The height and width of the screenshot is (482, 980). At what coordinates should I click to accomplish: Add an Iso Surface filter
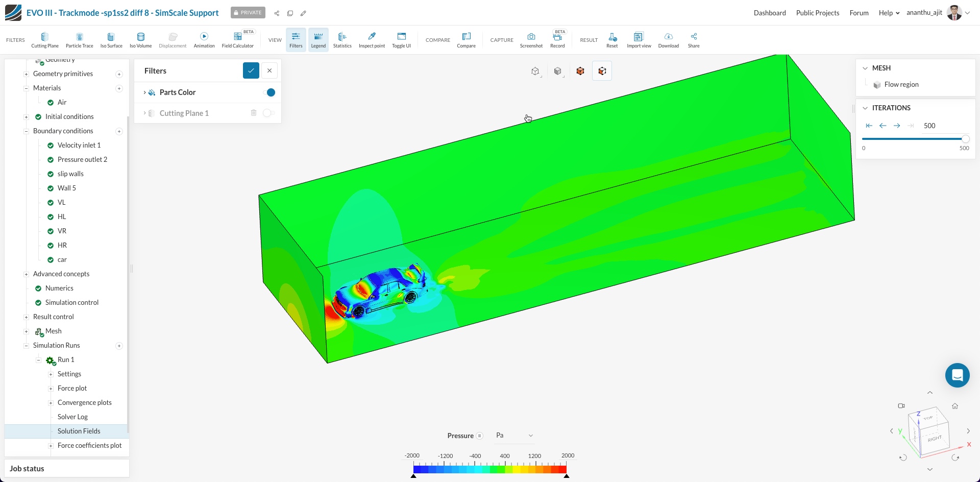111,40
